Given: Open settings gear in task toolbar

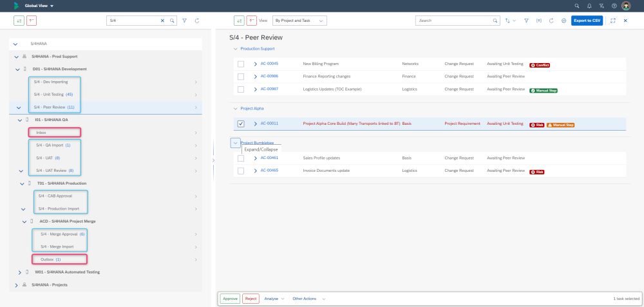Looking at the screenshot, I should tap(563, 21).
